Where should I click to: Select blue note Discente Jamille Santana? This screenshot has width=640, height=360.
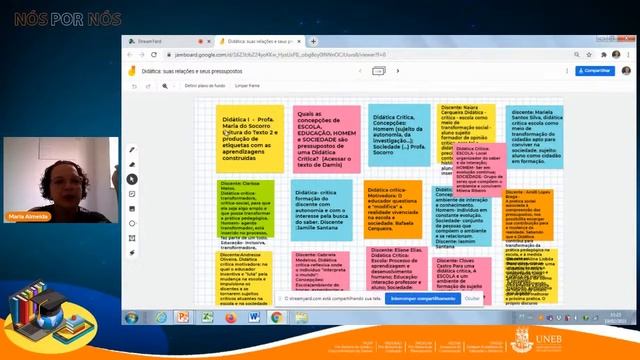(322, 210)
